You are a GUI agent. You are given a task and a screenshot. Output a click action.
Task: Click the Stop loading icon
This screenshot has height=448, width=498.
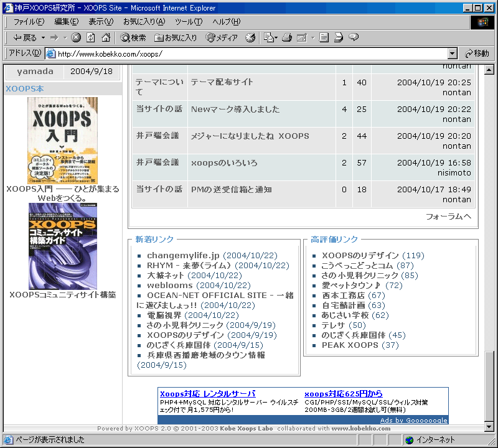[75, 37]
